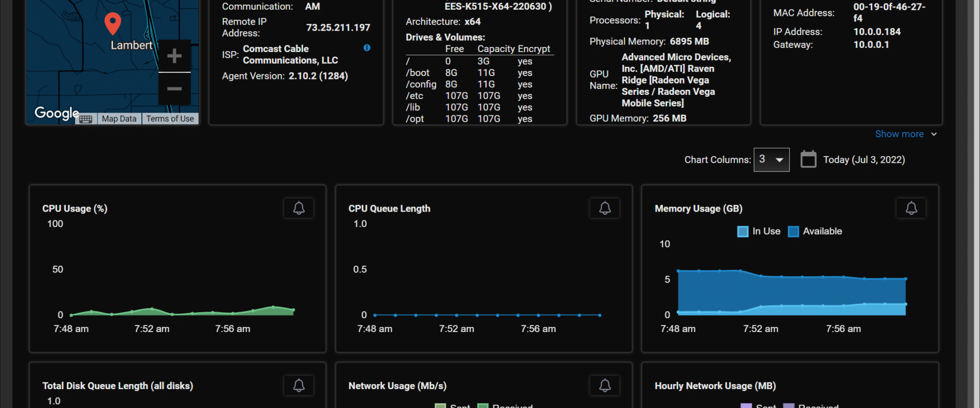
Task: Click the /etc drive row
Action: tap(480, 96)
